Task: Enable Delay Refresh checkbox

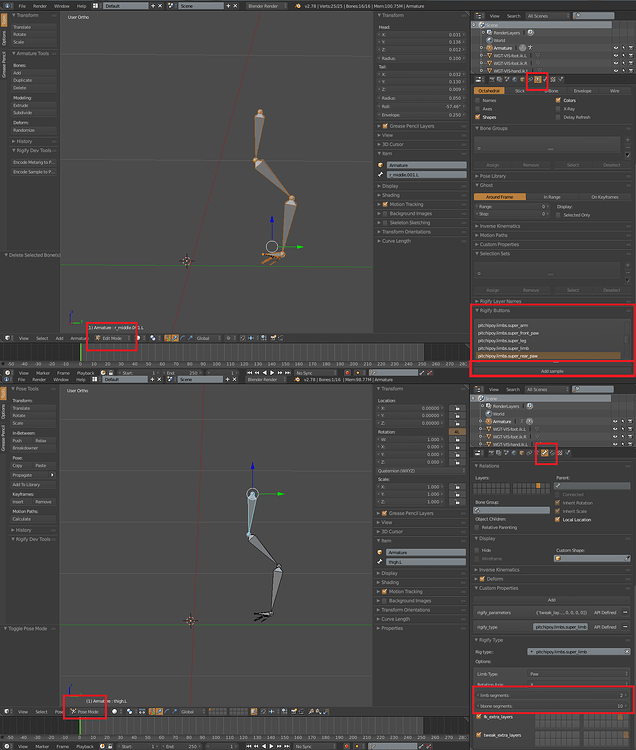Action: point(558,117)
